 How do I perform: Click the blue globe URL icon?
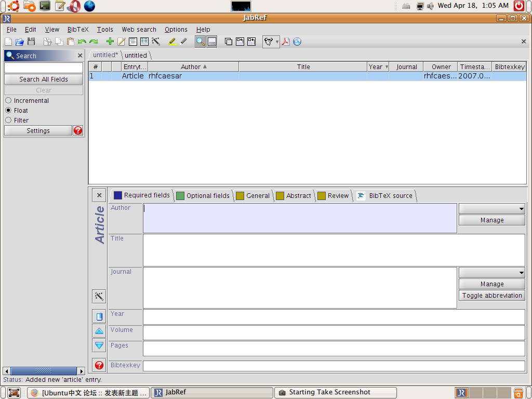click(x=297, y=42)
